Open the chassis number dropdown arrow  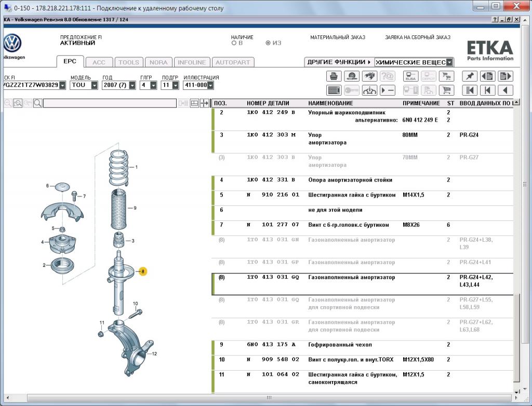pos(62,85)
